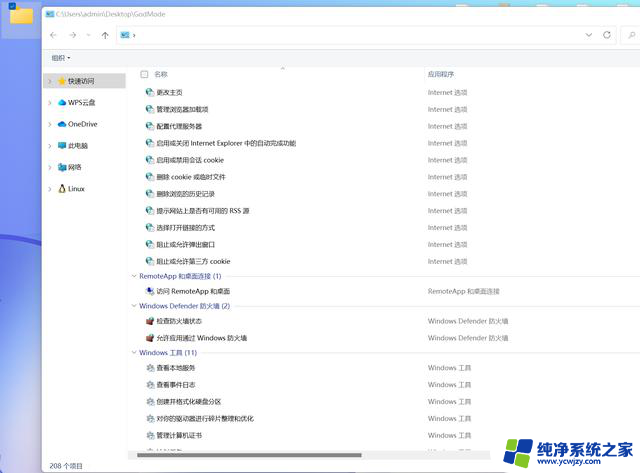This screenshot has height=473, width=640.
Task: Open the recent locations dropdown arrow
Action: tap(89, 35)
